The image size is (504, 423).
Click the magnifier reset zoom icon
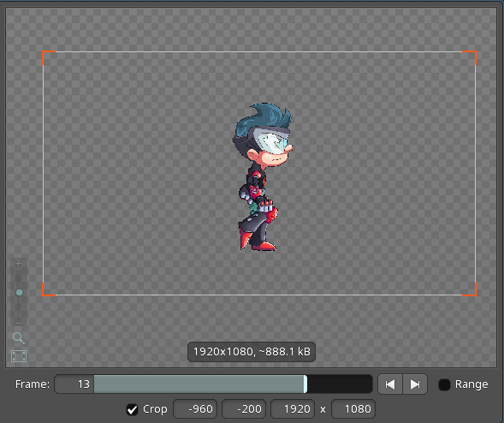click(x=18, y=337)
